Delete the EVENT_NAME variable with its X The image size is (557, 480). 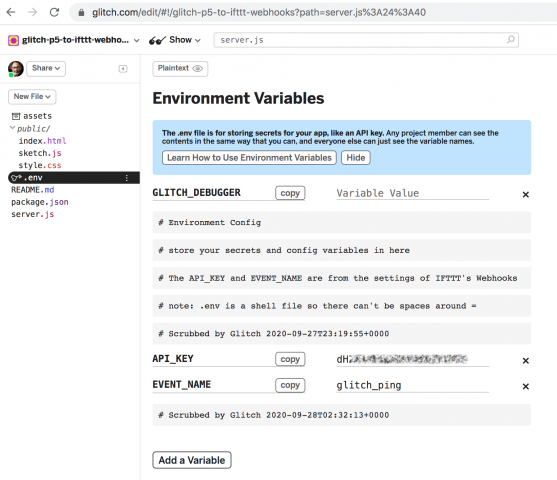[526, 386]
